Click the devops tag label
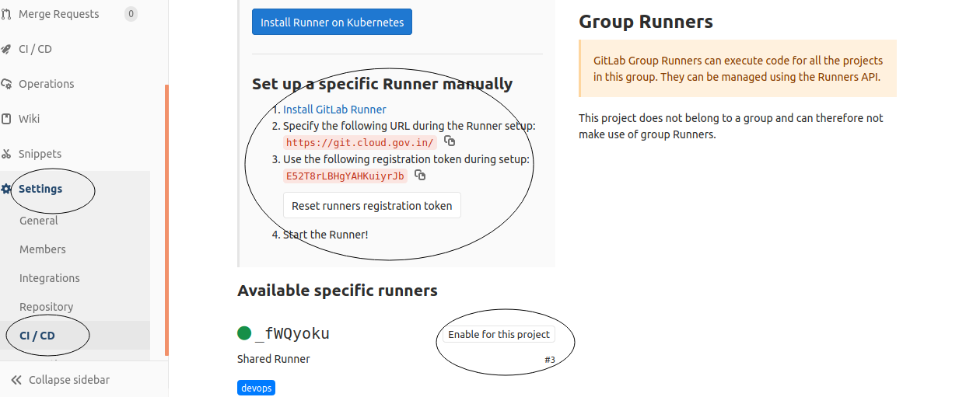This screenshot has width=980, height=397. click(x=256, y=388)
